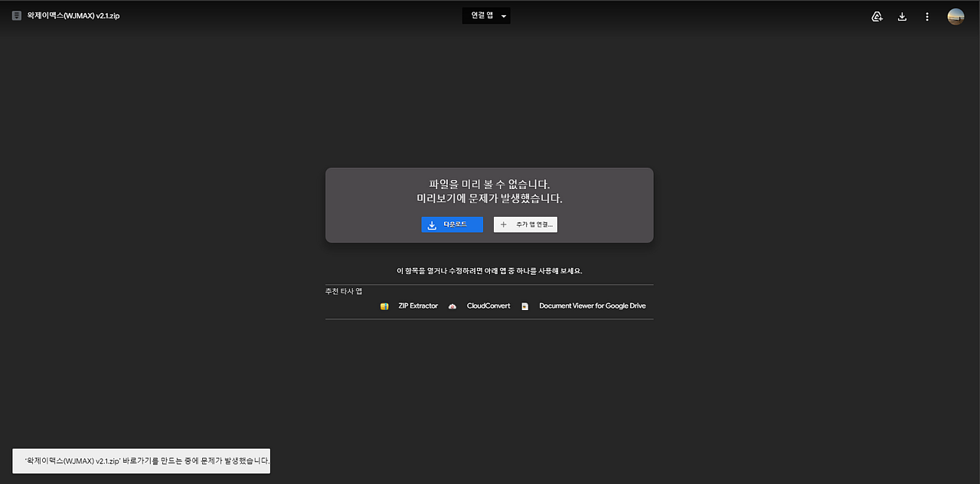
Task: Click the 왁제이맥스(WJMAX) v2.1.zip title text
Action: (x=73, y=15)
